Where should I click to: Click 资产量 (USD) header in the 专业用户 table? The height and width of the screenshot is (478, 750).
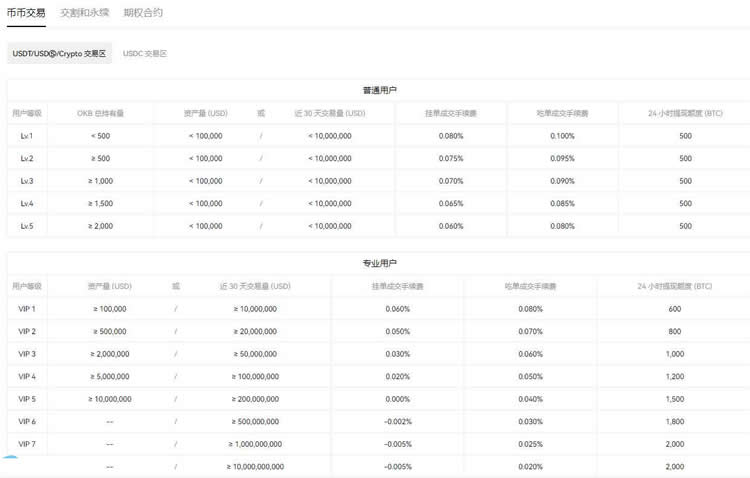tap(110, 286)
